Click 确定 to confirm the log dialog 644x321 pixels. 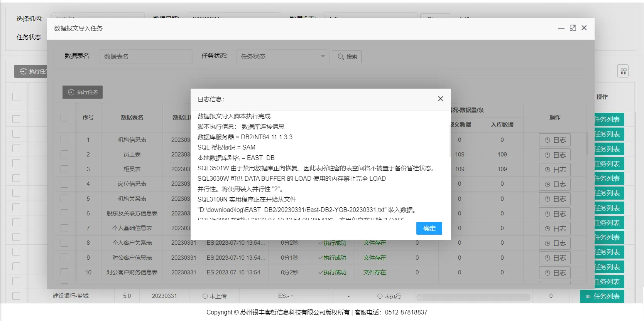[x=429, y=228]
